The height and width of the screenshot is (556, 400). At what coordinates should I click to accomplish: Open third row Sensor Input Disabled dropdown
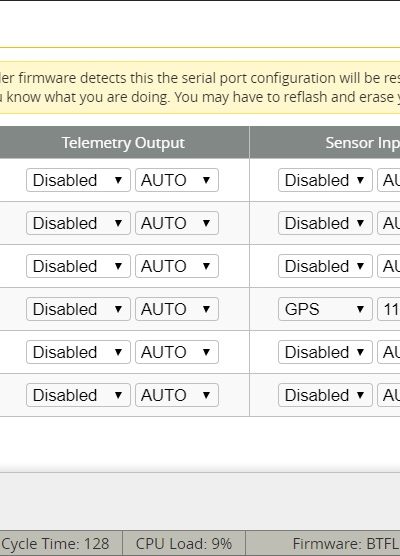coord(325,266)
